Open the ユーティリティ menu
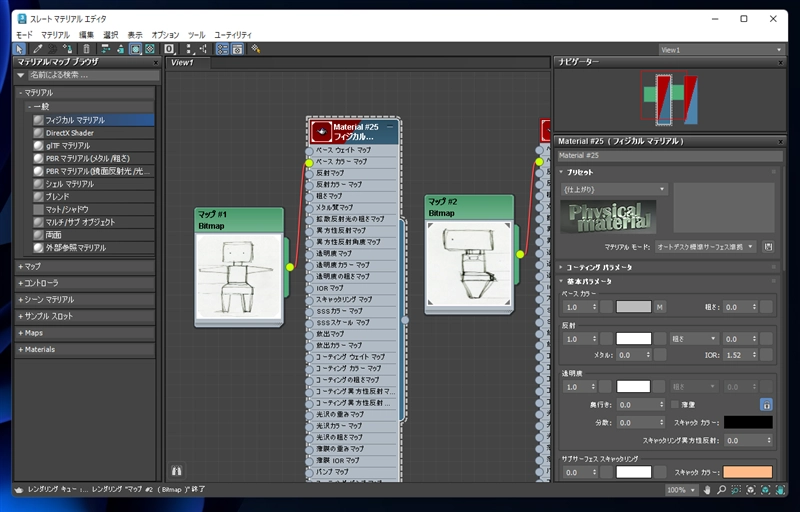Screen dimensions: 800x512 [233, 35]
